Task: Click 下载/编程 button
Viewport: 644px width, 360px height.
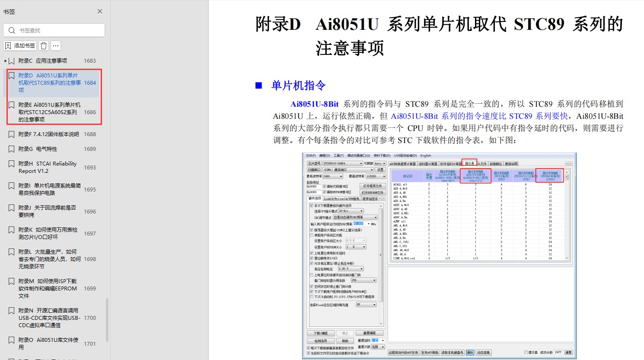Action: (x=320, y=333)
